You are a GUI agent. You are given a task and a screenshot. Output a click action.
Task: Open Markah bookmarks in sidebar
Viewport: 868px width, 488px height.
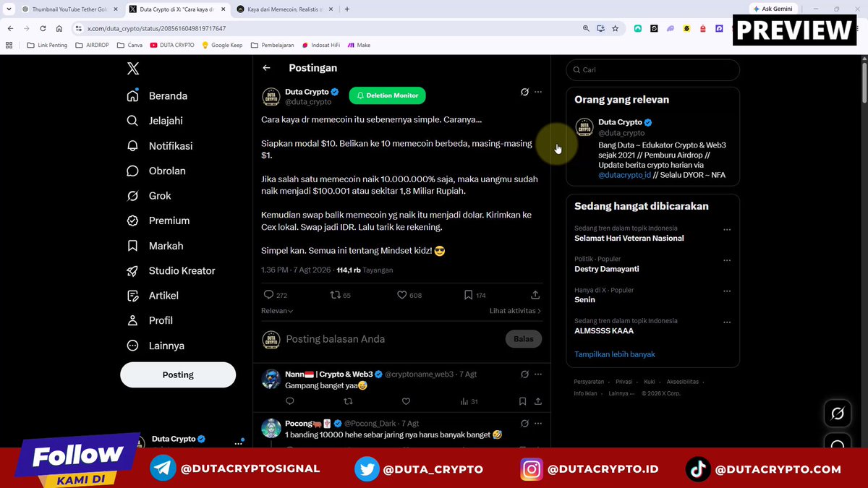pyautogui.click(x=155, y=246)
